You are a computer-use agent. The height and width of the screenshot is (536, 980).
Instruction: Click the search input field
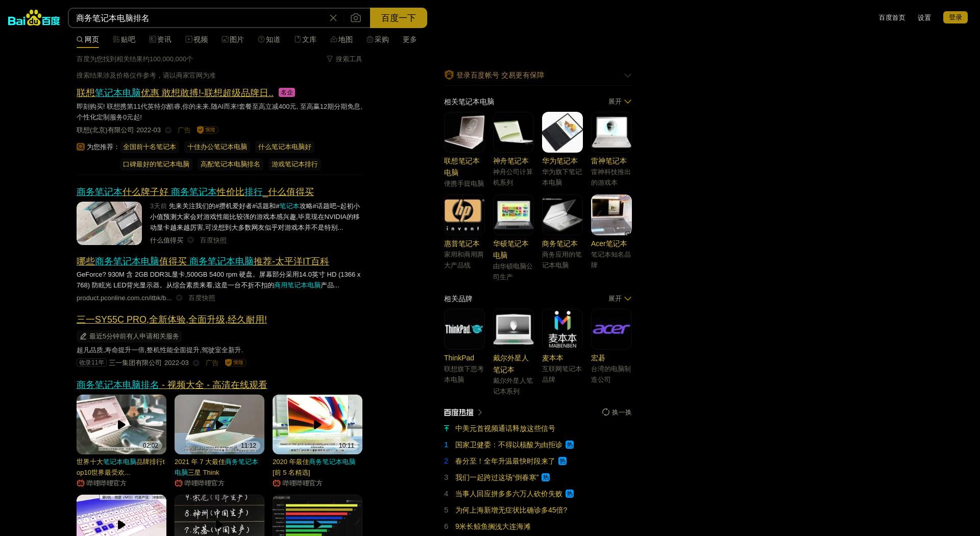(199, 18)
